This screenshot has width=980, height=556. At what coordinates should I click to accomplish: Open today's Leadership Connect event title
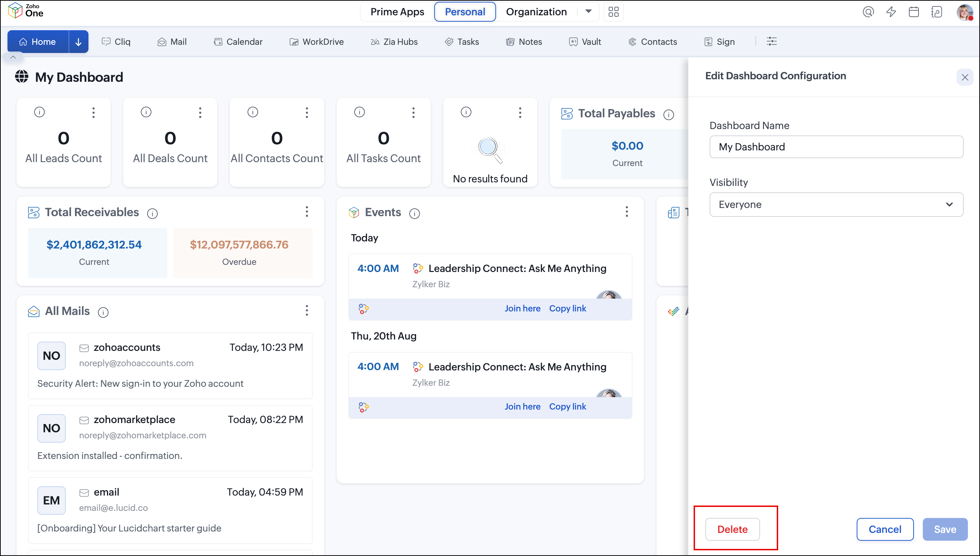click(517, 268)
